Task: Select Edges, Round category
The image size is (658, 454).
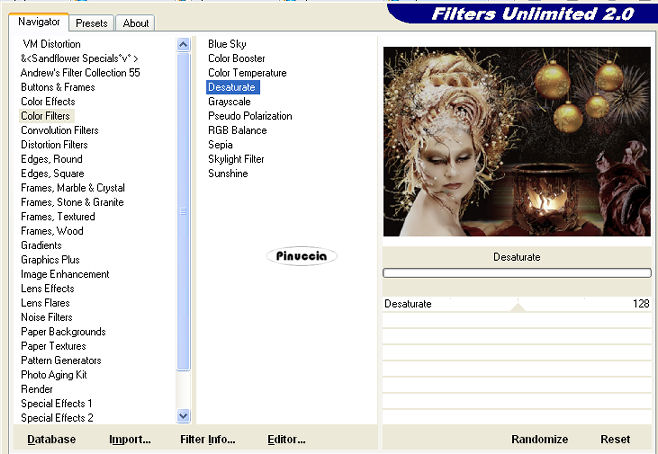Action: coord(52,159)
